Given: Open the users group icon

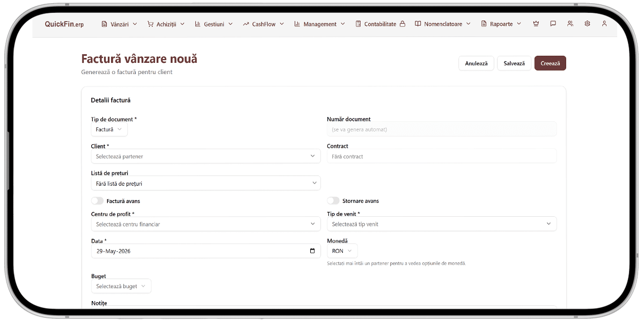Looking at the screenshot, I should [570, 24].
